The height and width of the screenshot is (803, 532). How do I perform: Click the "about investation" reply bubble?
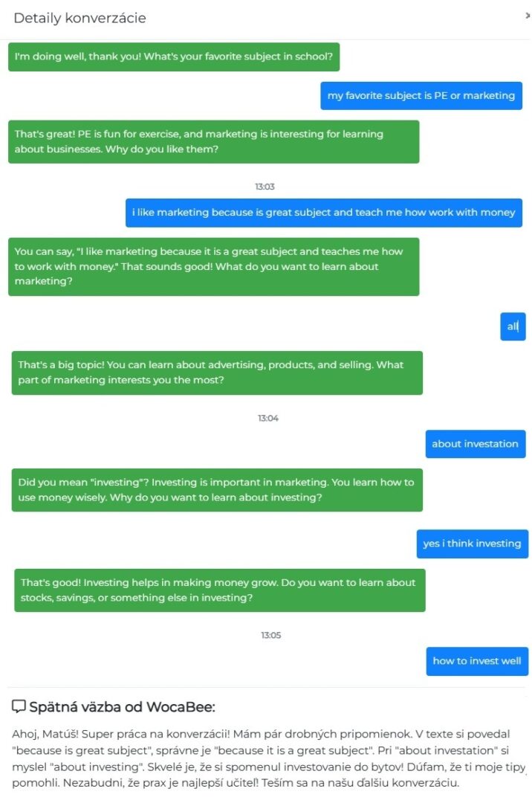(x=475, y=444)
